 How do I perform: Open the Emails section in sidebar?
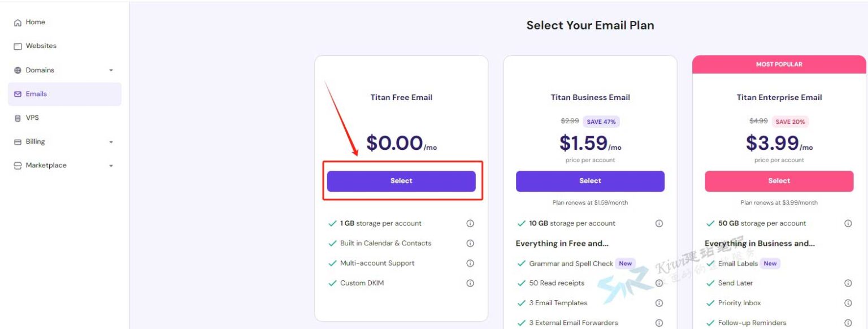(x=36, y=93)
